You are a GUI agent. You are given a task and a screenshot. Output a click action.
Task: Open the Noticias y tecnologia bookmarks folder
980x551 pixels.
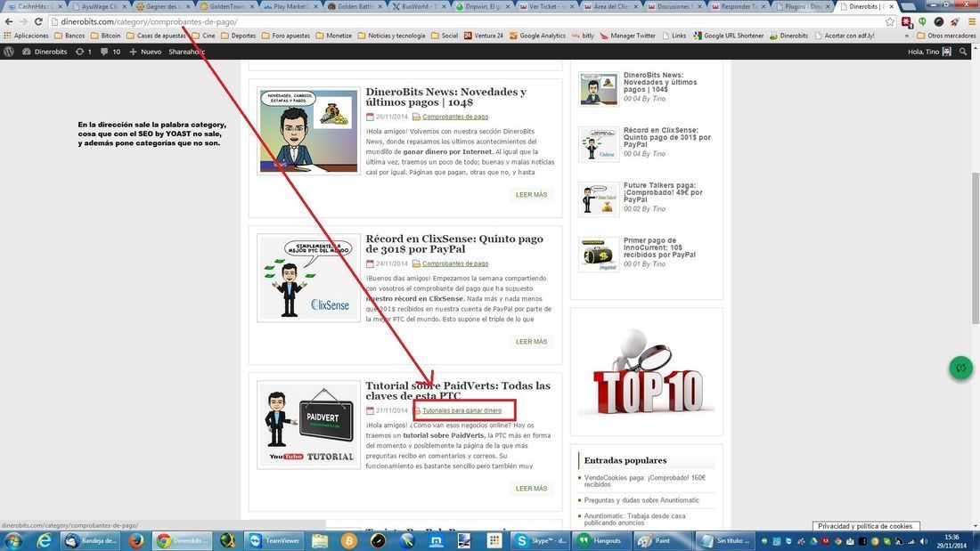[391, 36]
